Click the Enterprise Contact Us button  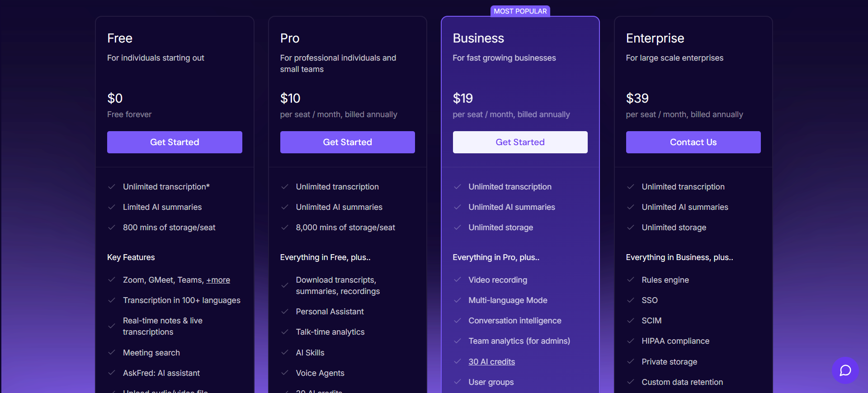click(x=693, y=142)
